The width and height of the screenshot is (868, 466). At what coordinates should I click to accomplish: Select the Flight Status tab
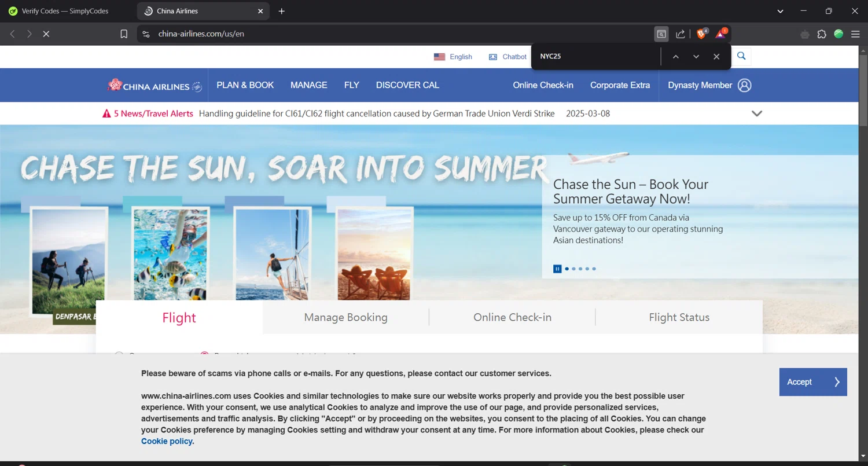(x=679, y=317)
